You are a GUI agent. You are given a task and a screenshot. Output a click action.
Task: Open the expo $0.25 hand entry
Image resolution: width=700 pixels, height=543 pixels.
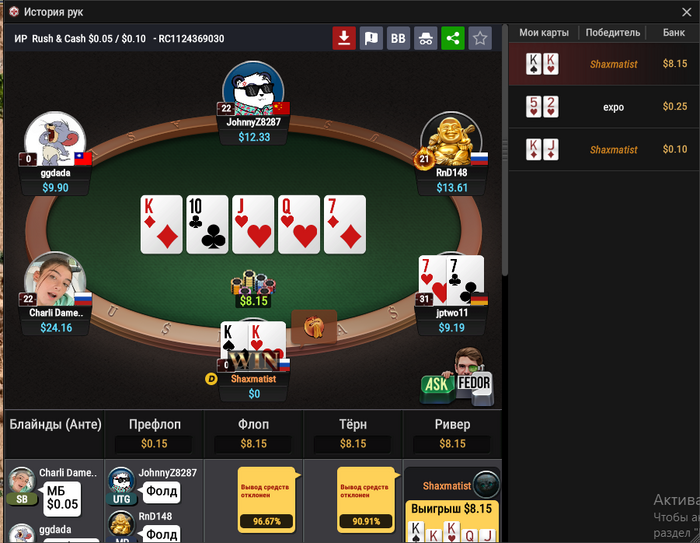pos(604,107)
